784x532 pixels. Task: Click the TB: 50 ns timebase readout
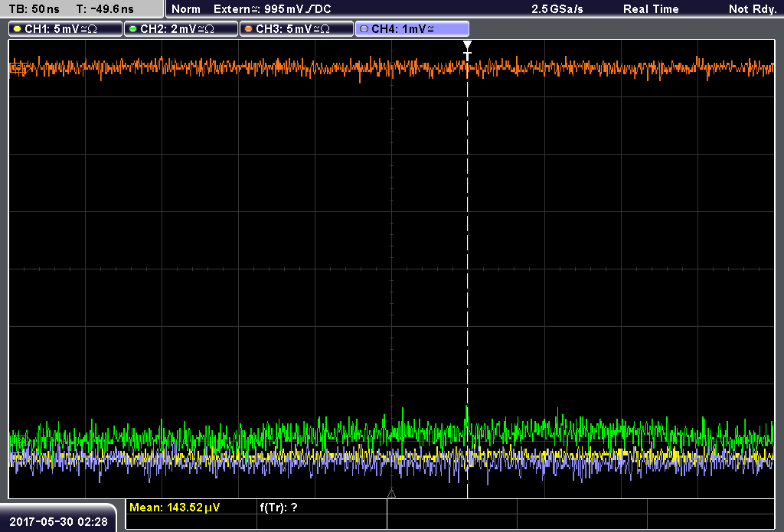[34, 9]
